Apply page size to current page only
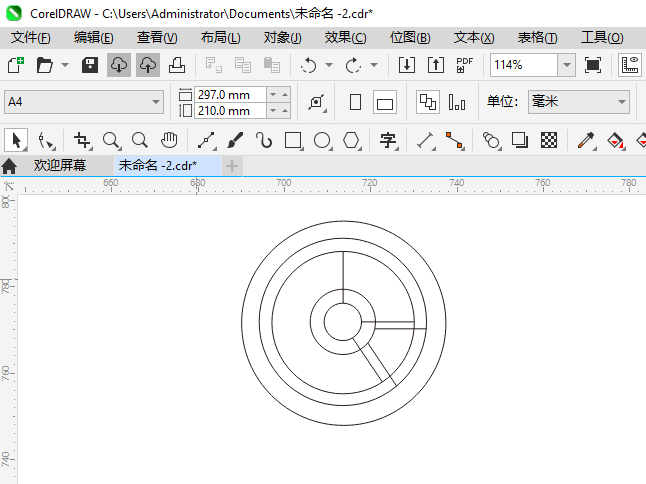Viewport: 646px width, 484px height. pyautogui.click(x=457, y=102)
